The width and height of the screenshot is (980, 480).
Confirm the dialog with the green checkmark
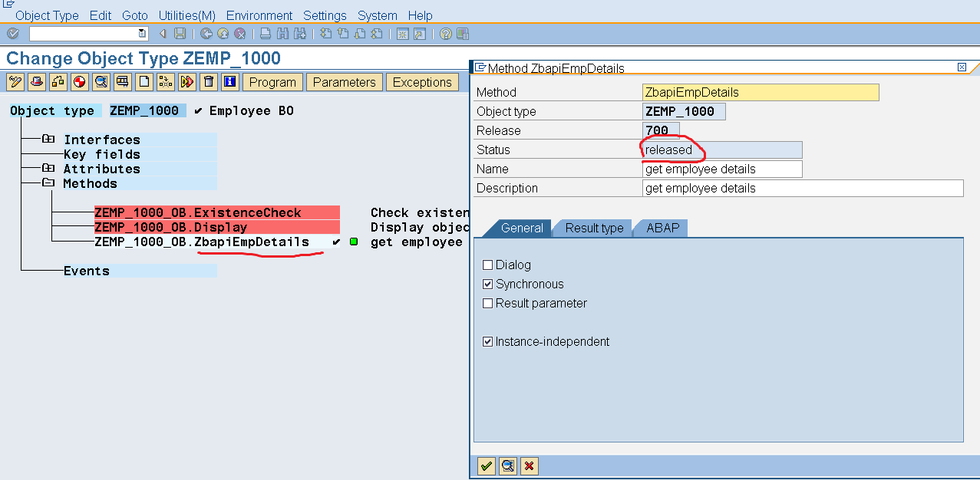click(x=486, y=465)
